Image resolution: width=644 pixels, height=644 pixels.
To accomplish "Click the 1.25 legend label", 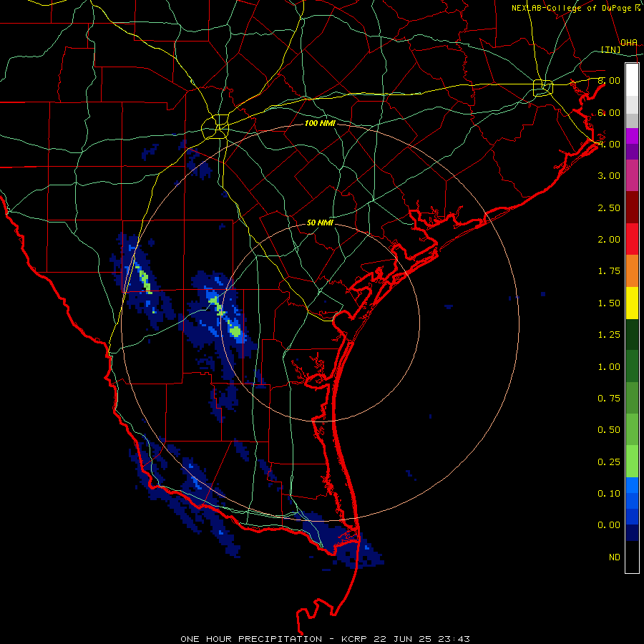I will pos(609,335).
